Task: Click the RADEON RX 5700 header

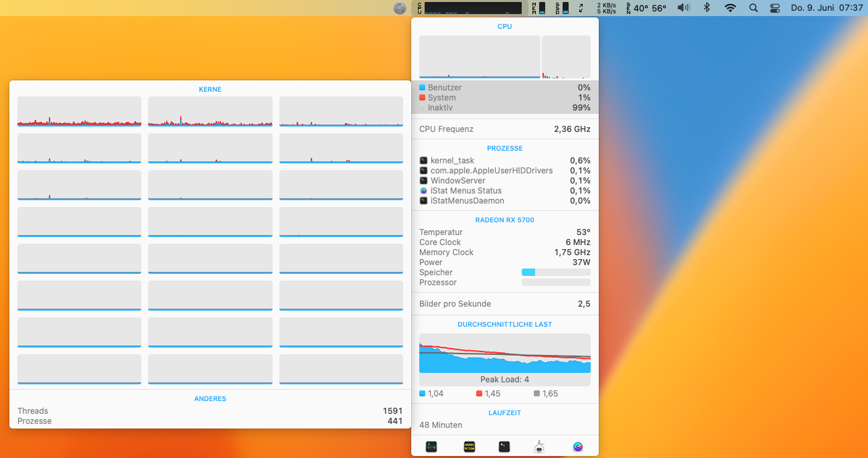Action: click(505, 220)
